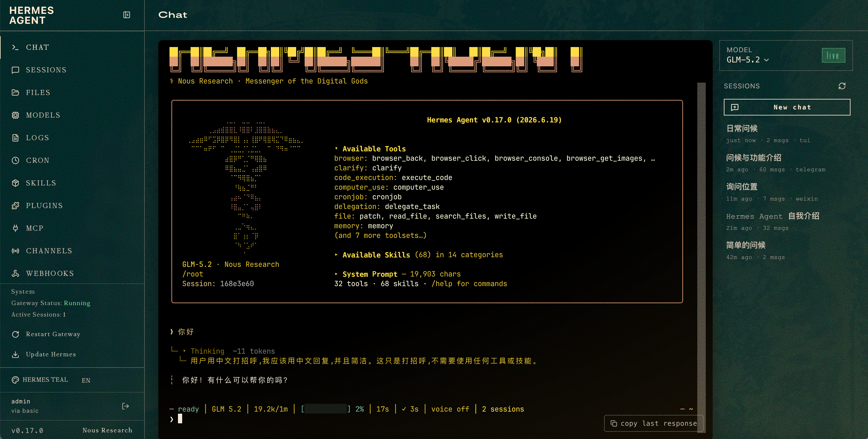
Task: Click copy last response button
Action: click(x=653, y=423)
